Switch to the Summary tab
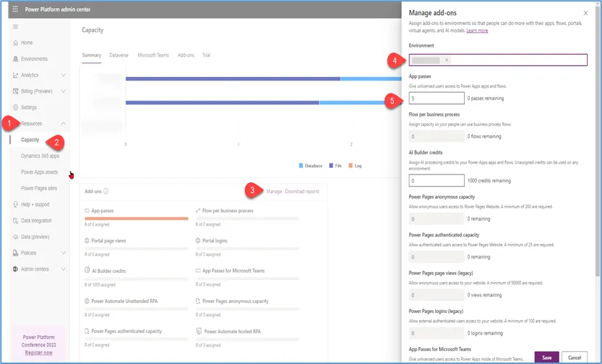The width and height of the screenshot is (602, 364). pyautogui.click(x=91, y=55)
